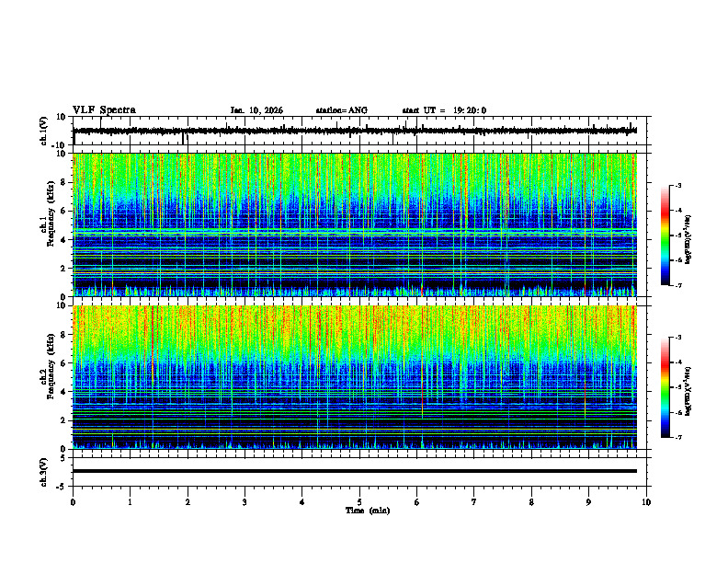
Task: Click the lower color bar's log(PSD) unit label
Action: click(x=688, y=391)
